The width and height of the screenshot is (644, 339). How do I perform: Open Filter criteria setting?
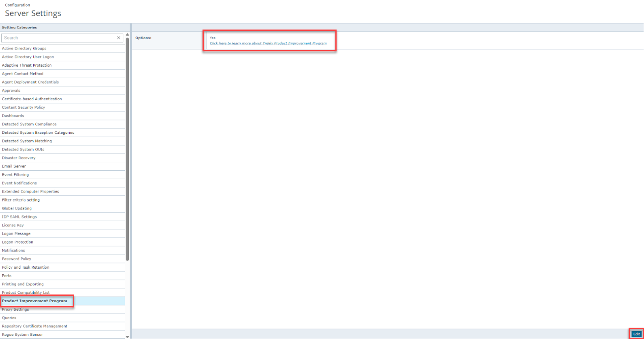(x=62, y=200)
